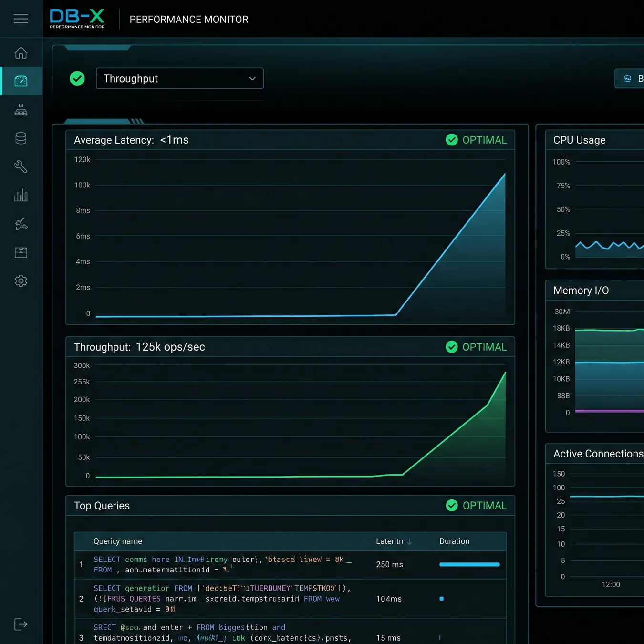Click the Quericy name column header
The image size is (644, 644).
(x=118, y=541)
